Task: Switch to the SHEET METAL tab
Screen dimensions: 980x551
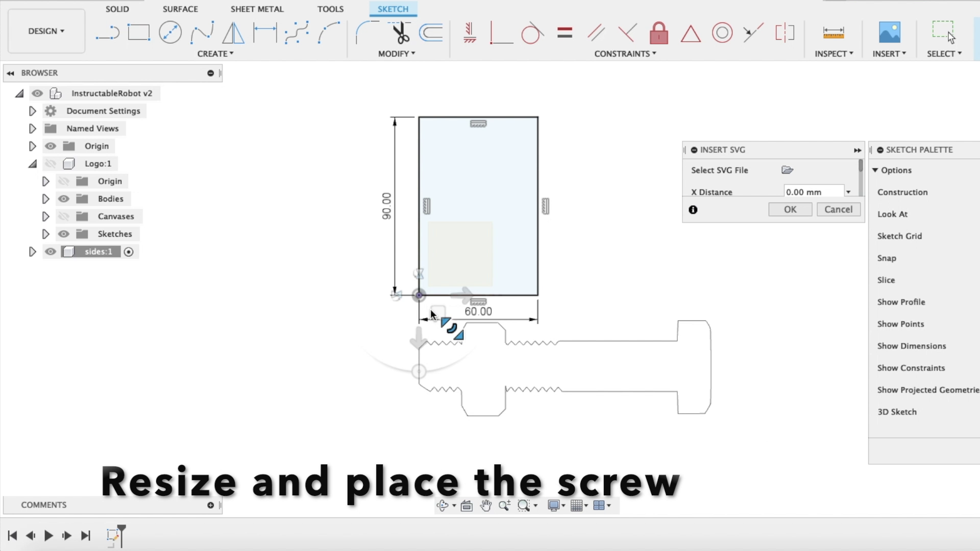Action: pyautogui.click(x=257, y=9)
